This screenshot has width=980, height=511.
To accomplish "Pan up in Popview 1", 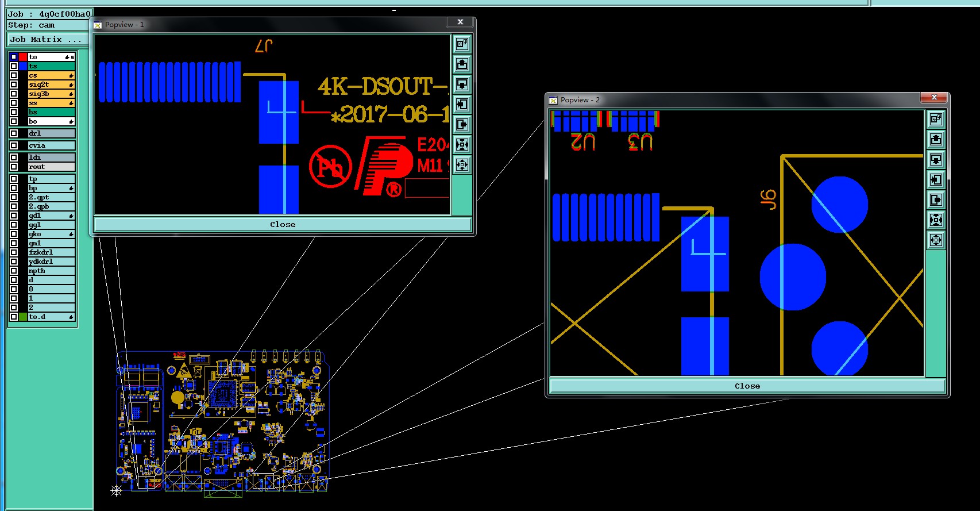I will 462,64.
